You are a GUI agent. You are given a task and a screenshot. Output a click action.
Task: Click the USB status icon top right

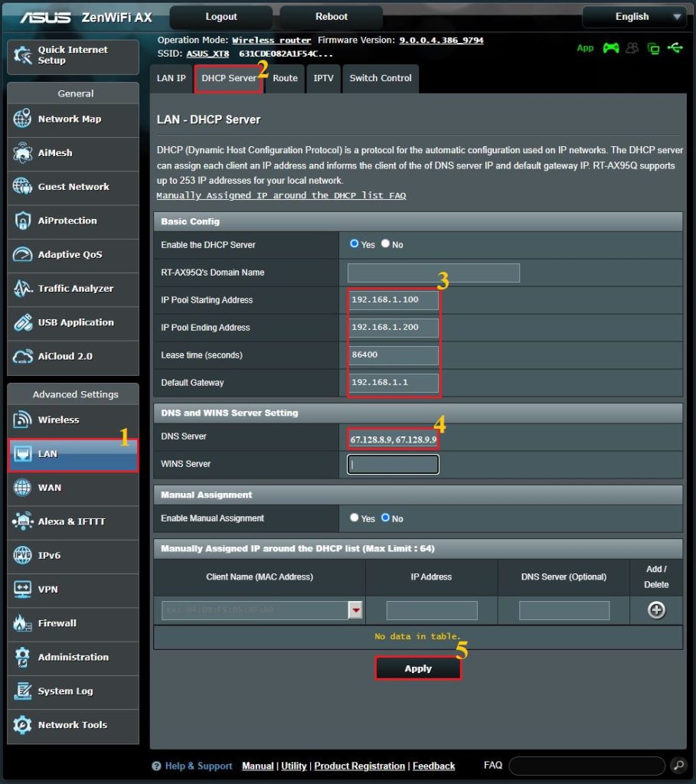pos(676,47)
